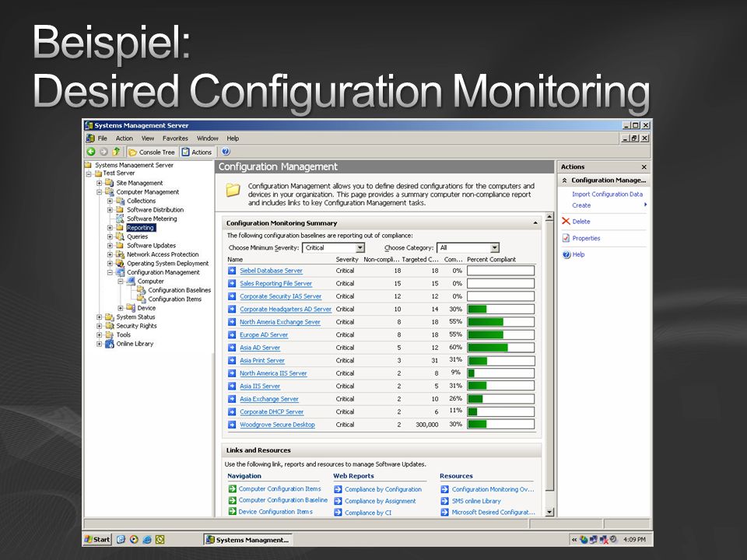Collapse the Configuration Management tree node
The image size is (747, 560).
[x=110, y=272]
